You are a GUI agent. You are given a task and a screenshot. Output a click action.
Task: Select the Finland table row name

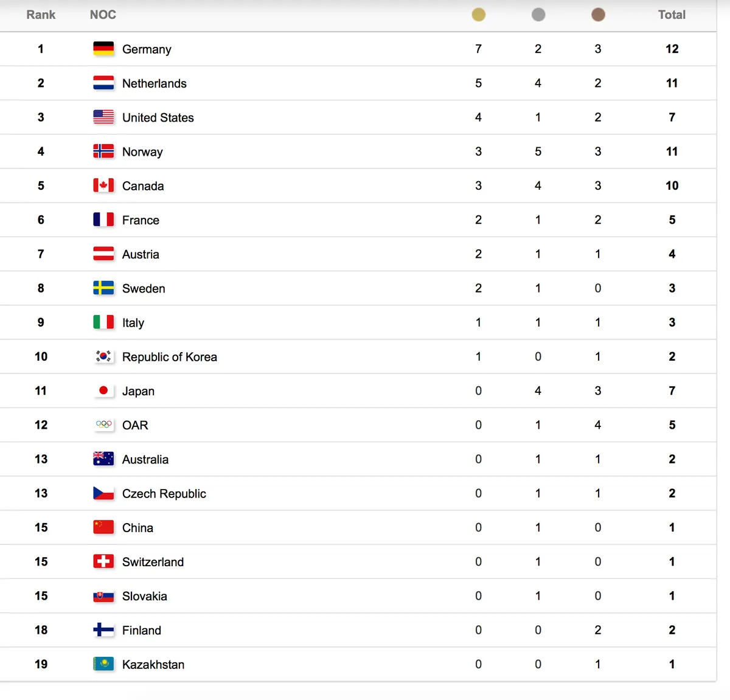[x=142, y=630]
